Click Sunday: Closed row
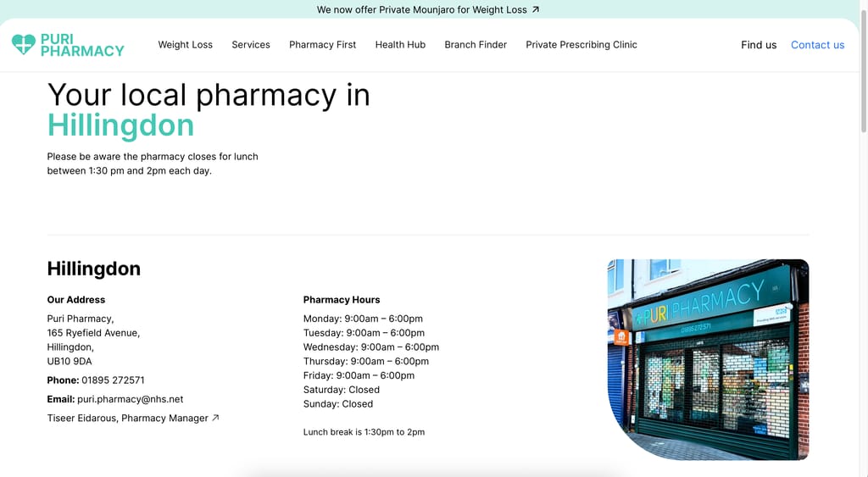868x477 pixels. point(338,404)
